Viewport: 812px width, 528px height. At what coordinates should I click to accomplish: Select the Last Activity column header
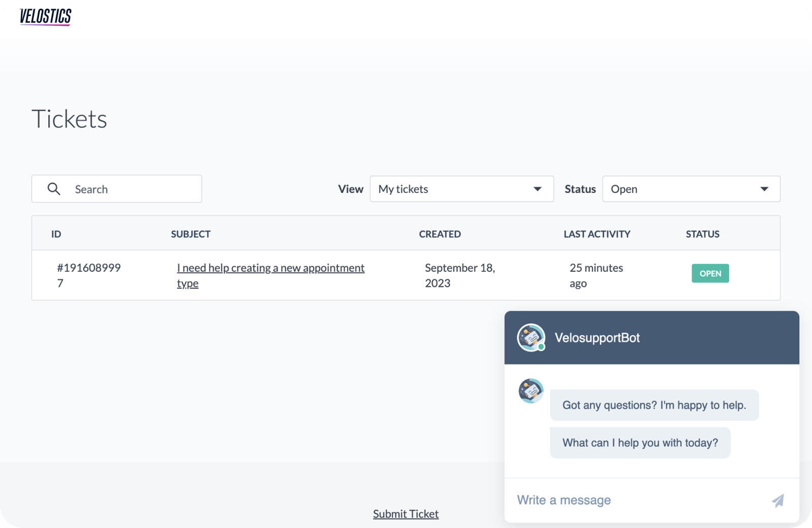(596, 234)
